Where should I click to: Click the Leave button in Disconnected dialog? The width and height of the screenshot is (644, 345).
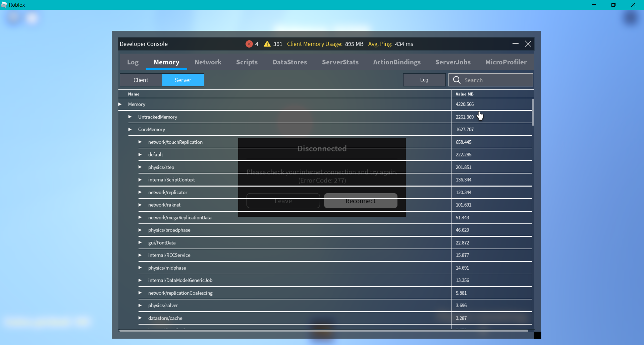click(283, 201)
